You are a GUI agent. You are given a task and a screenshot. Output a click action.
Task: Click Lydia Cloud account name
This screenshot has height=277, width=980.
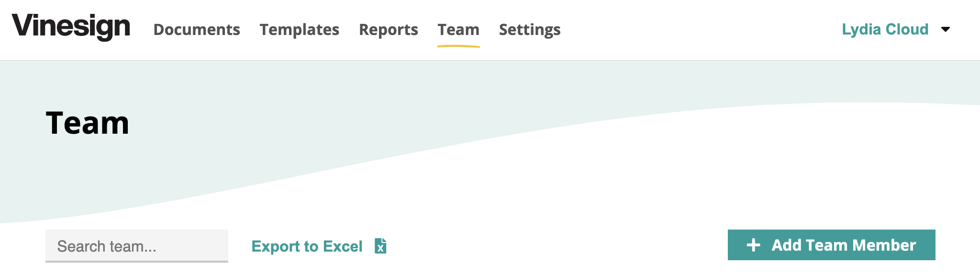885,29
